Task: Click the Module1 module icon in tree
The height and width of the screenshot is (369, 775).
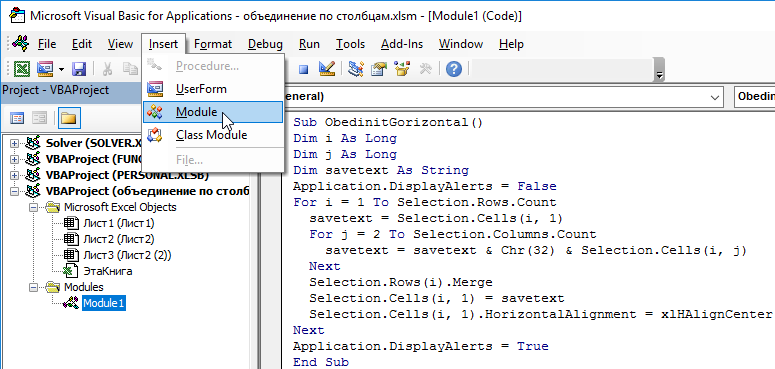Action: pyautogui.click(x=72, y=303)
